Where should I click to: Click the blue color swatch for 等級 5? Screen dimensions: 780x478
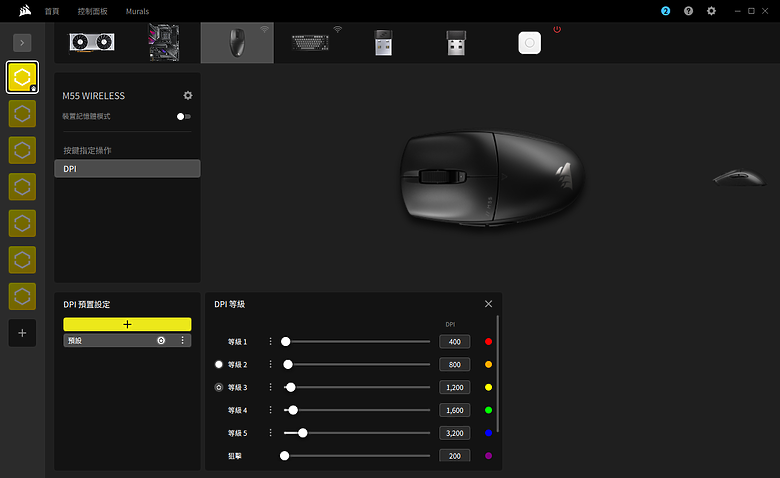point(488,433)
